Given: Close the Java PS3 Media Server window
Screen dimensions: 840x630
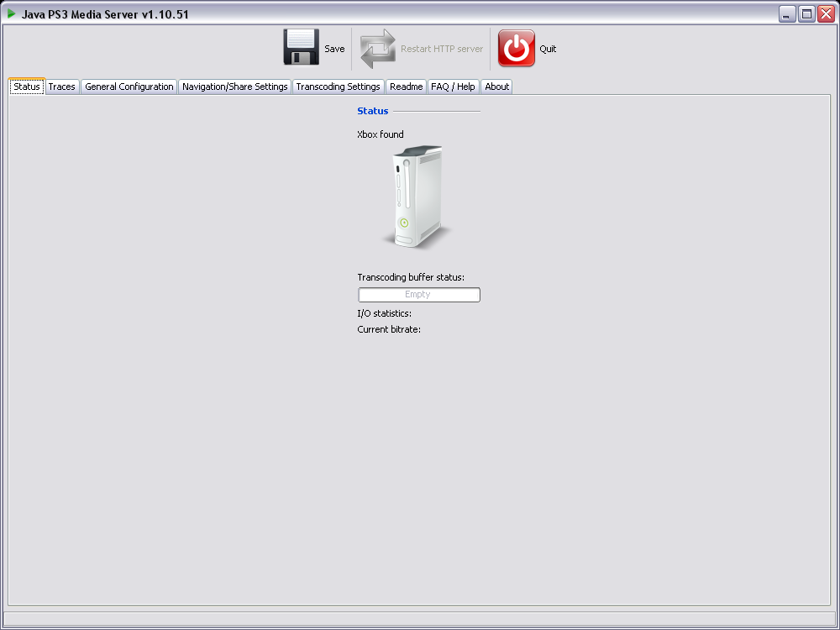Looking at the screenshot, I should [826, 14].
